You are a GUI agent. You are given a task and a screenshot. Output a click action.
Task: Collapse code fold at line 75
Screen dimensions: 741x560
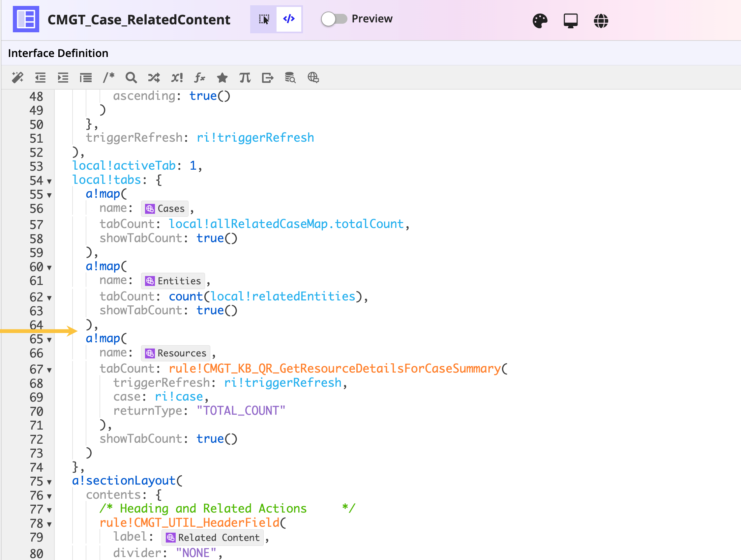pyautogui.click(x=49, y=482)
